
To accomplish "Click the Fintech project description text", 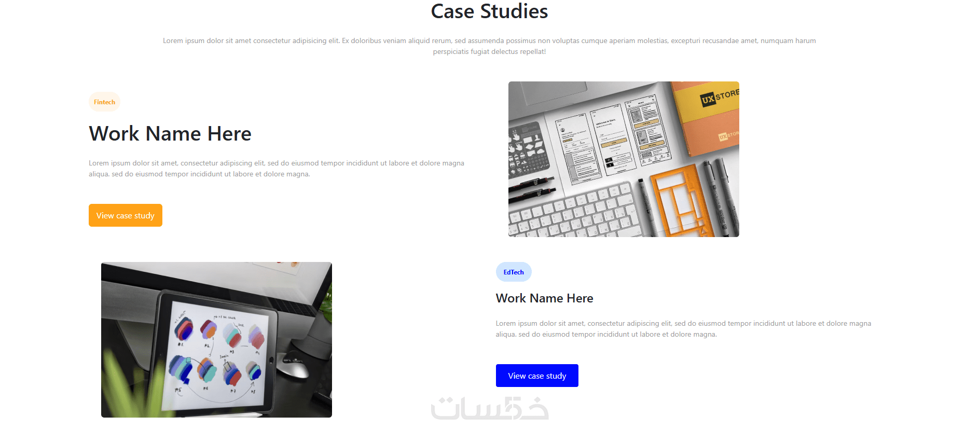I will tap(277, 169).
